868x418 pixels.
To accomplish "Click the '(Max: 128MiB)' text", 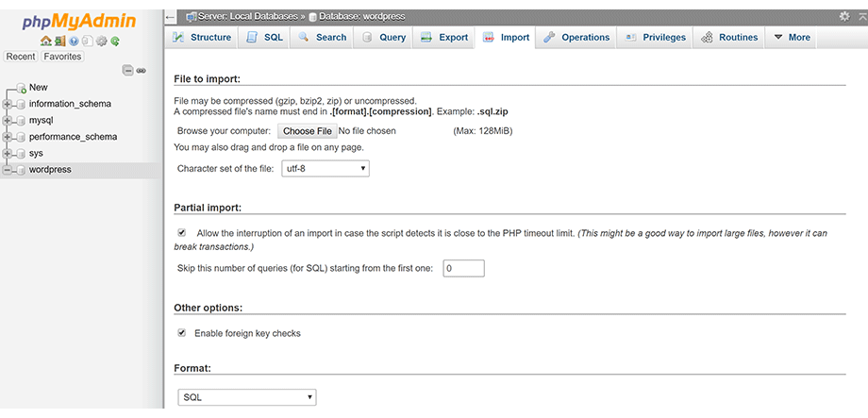I will (483, 131).
